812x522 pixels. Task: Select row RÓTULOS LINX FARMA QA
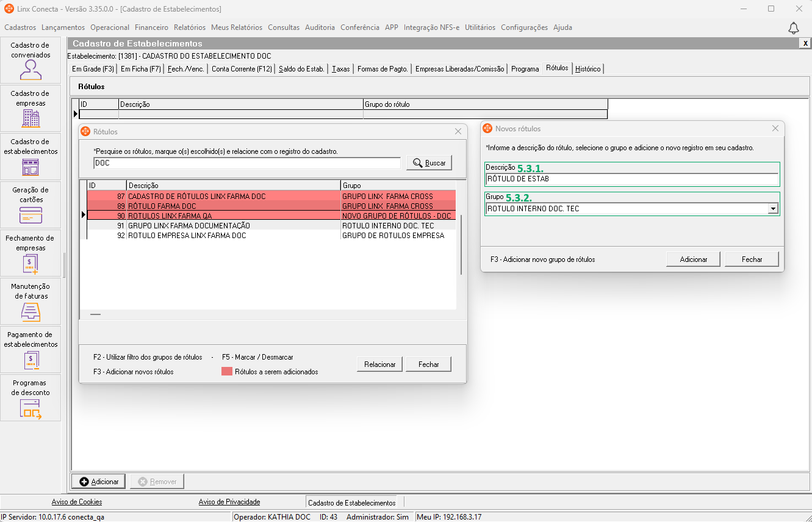pos(271,216)
